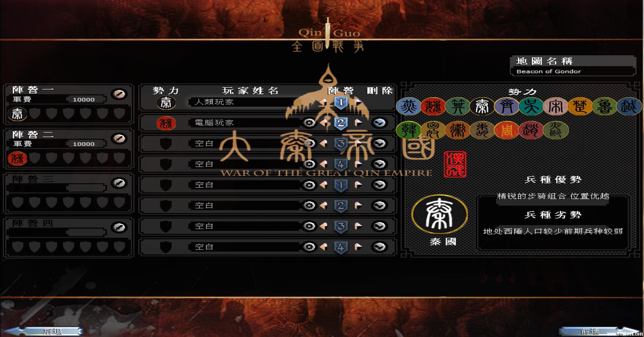The height and width of the screenshot is (337, 644).
Task: Choose the 楚 faction emblem
Action: (580, 107)
